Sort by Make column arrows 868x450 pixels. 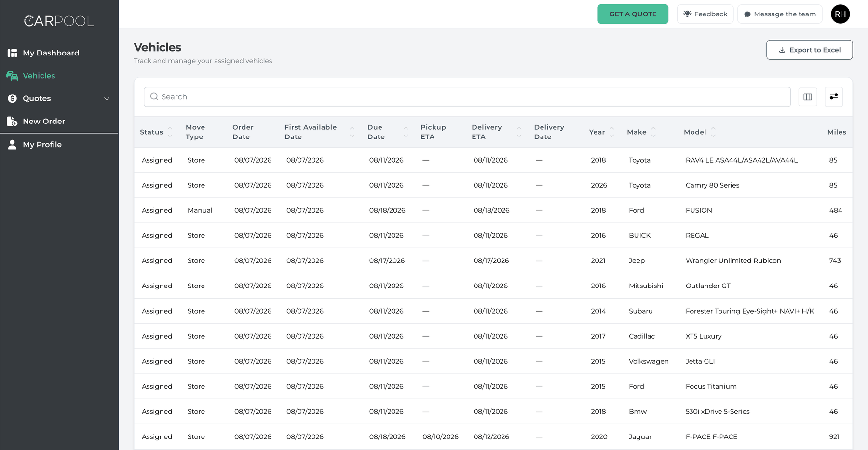click(653, 132)
